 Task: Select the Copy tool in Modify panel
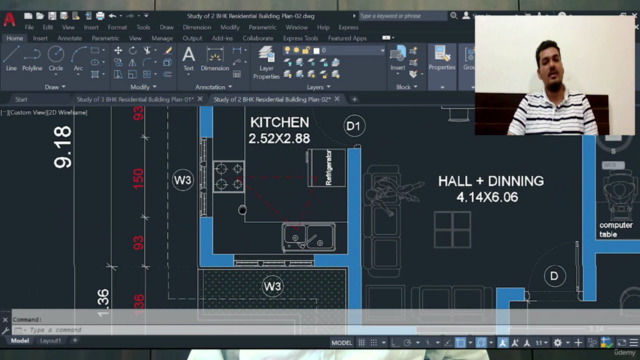118,62
